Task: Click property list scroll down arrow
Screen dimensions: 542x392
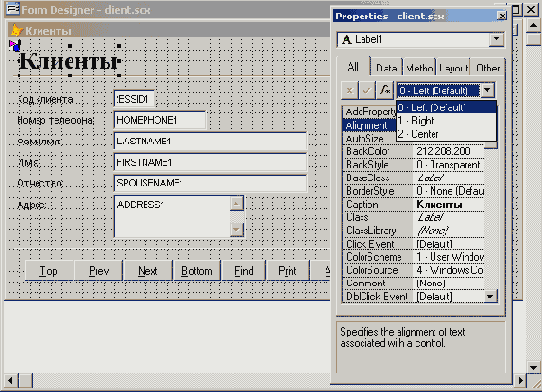Action: click(x=490, y=296)
